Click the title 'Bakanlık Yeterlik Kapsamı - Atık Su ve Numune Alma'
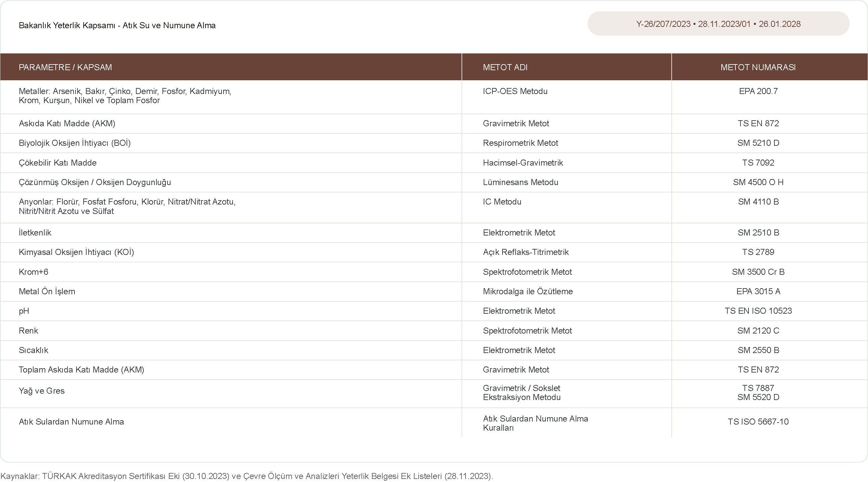This screenshot has height=482, width=868. pyautogui.click(x=117, y=25)
